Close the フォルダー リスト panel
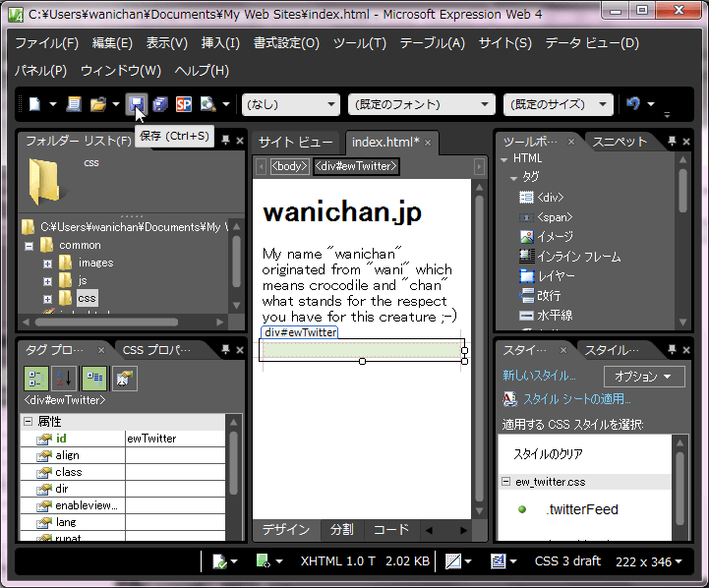Screen dimensions: 709x588 click(240, 141)
